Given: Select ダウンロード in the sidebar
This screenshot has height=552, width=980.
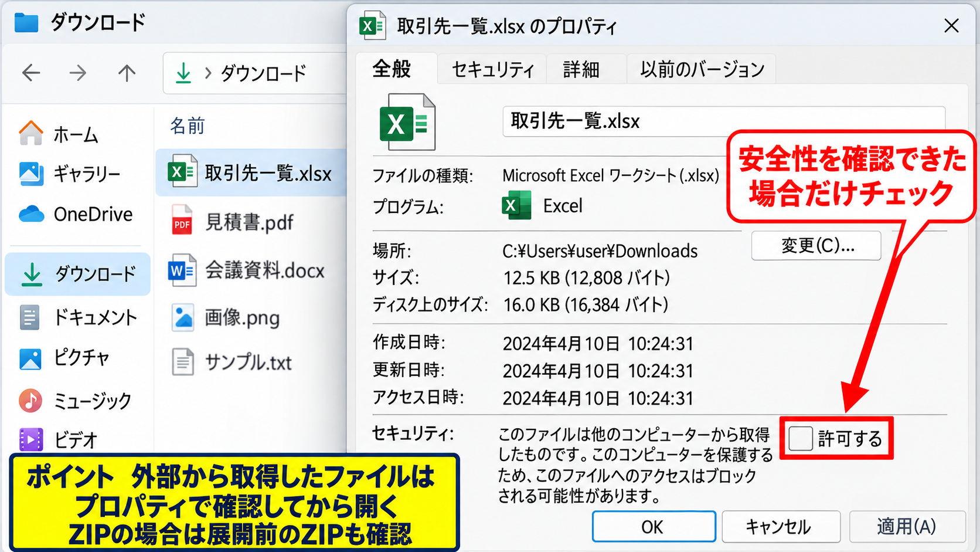Looking at the screenshot, I should click(78, 274).
